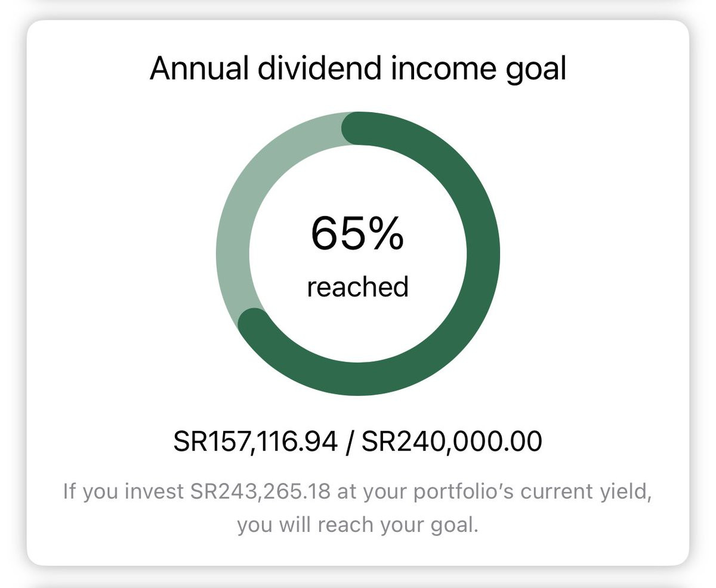The image size is (716, 588).
Task: Click the rounded start cap atop the ring
Action: 357,128
